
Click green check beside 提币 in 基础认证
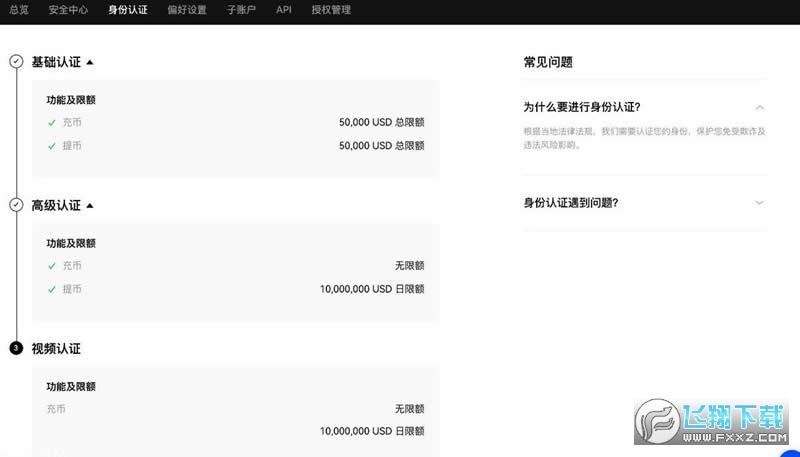51,146
